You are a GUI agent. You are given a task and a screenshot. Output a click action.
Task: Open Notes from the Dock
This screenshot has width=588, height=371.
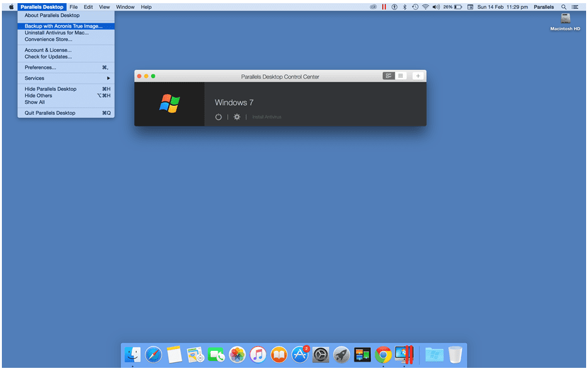click(x=174, y=355)
